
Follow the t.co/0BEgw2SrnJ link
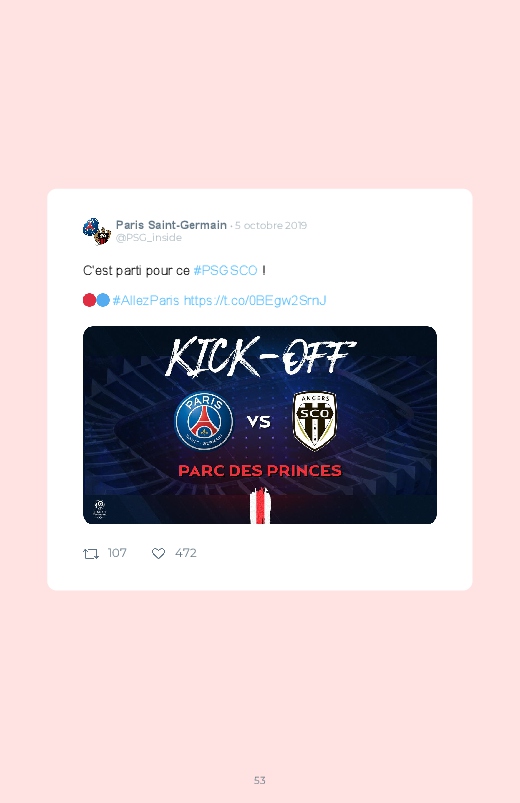255,300
